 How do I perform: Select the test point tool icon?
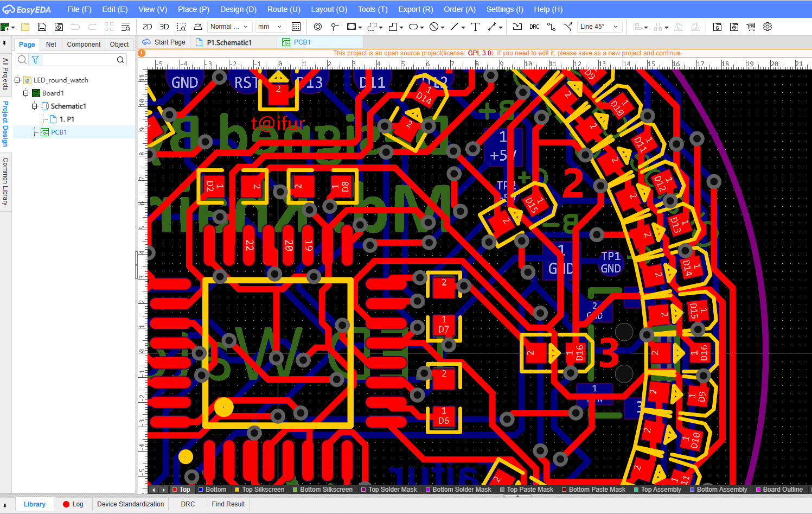pos(335,27)
